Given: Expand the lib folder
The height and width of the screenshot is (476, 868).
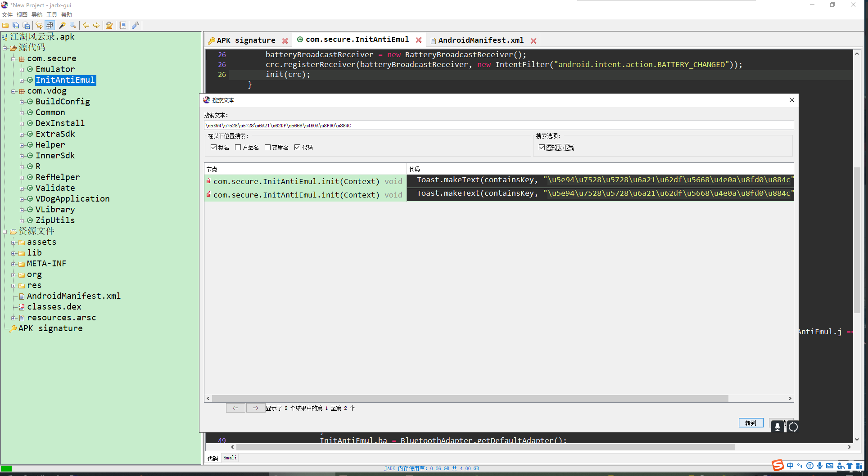Looking at the screenshot, I should click(x=14, y=253).
